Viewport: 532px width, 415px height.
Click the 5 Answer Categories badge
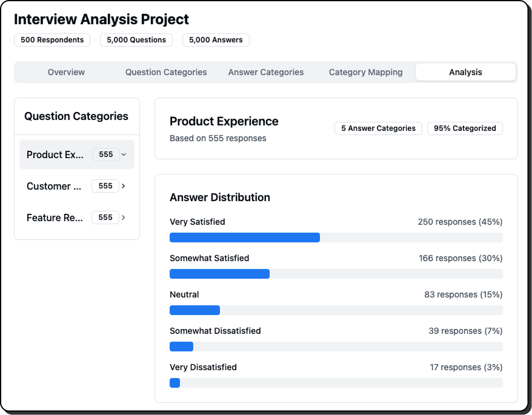coord(378,128)
